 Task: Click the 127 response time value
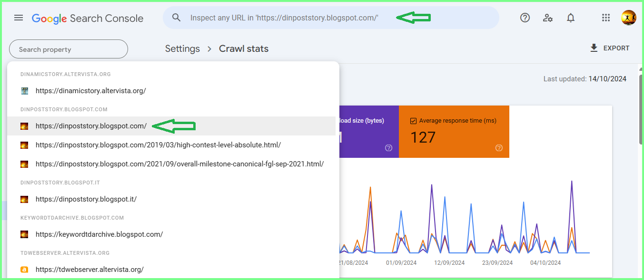423,137
